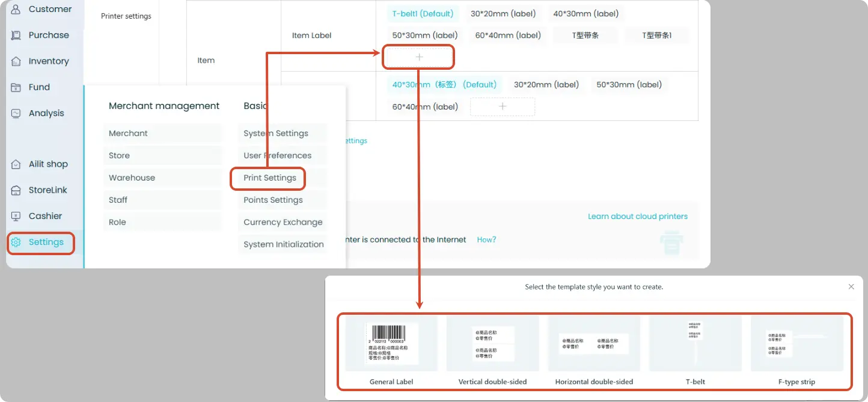
Task: Open Currency Exchange
Action: click(x=283, y=222)
